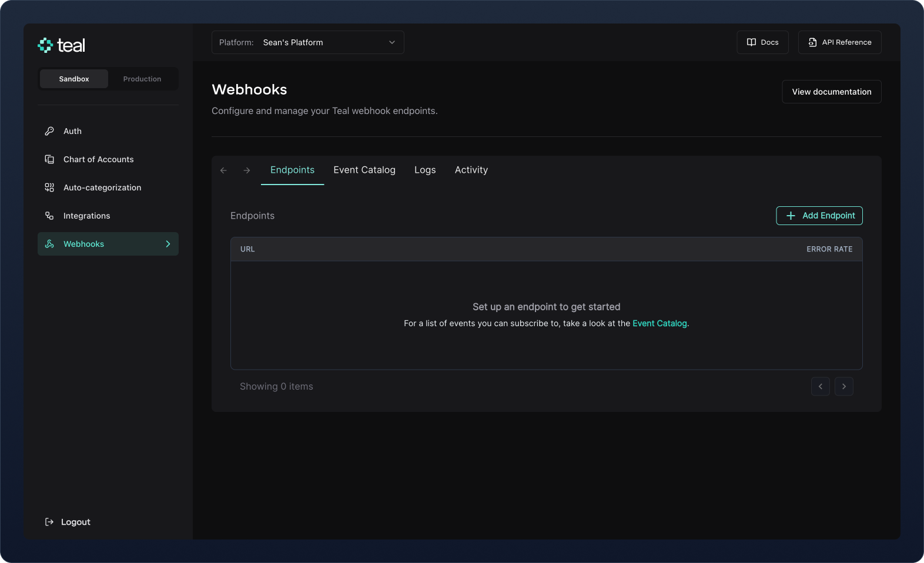
Task: Click 'Set up an endpoint to get started'
Action: coord(547,307)
